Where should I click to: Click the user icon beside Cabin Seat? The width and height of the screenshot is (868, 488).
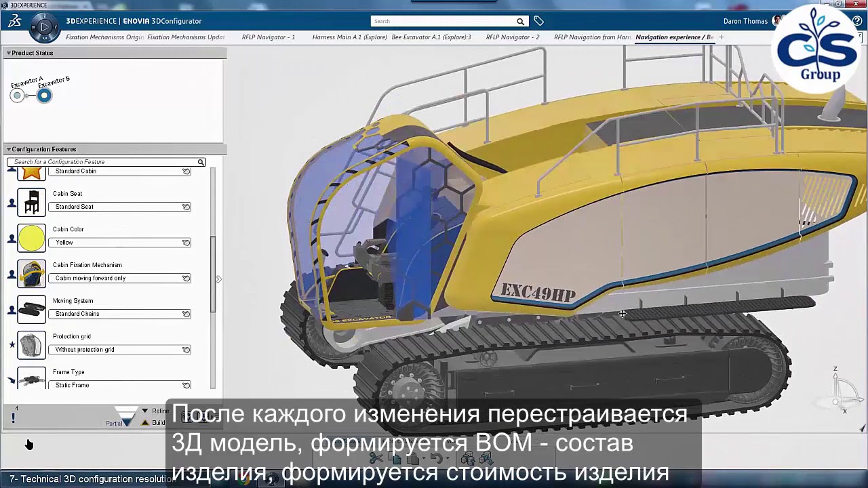12,203
